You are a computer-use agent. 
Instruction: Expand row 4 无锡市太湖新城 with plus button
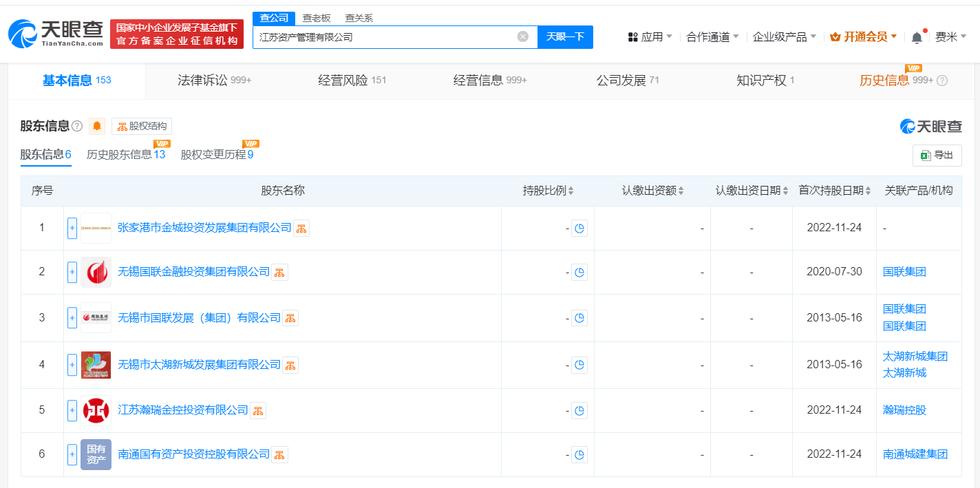click(72, 365)
